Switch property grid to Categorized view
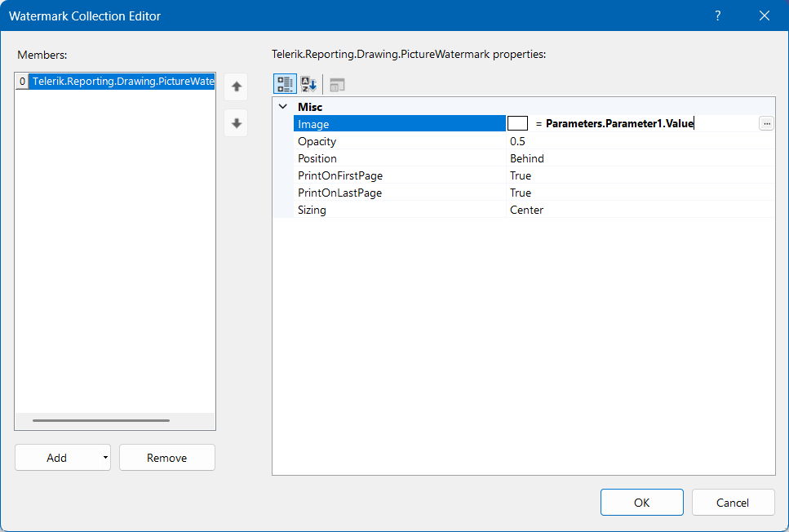 click(x=285, y=84)
